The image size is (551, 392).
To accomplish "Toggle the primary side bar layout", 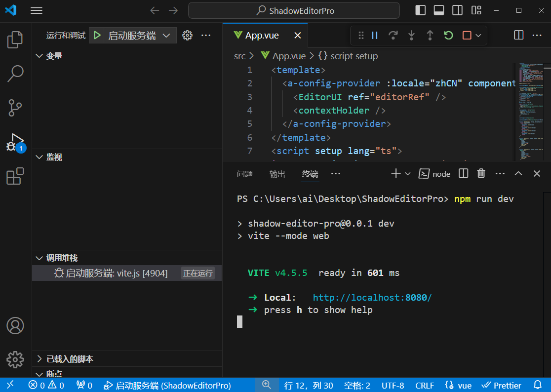I will pyautogui.click(x=421, y=10).
